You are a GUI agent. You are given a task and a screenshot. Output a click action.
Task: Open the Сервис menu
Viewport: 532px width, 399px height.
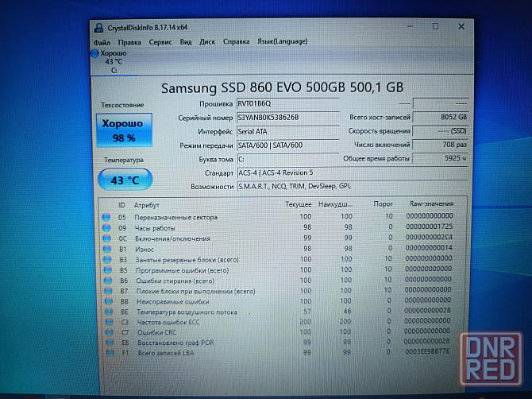tap(160, 42)
